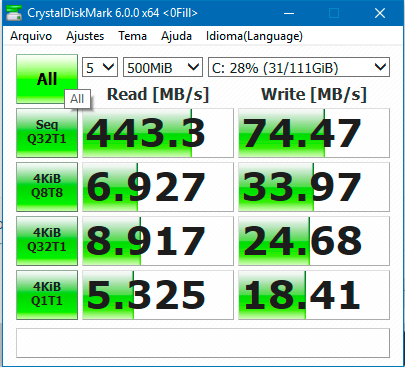Image resolution: width=405 pixels, height=367 pixels.
Task: Select the 6.927 read result
Action: tap(158, 187)
